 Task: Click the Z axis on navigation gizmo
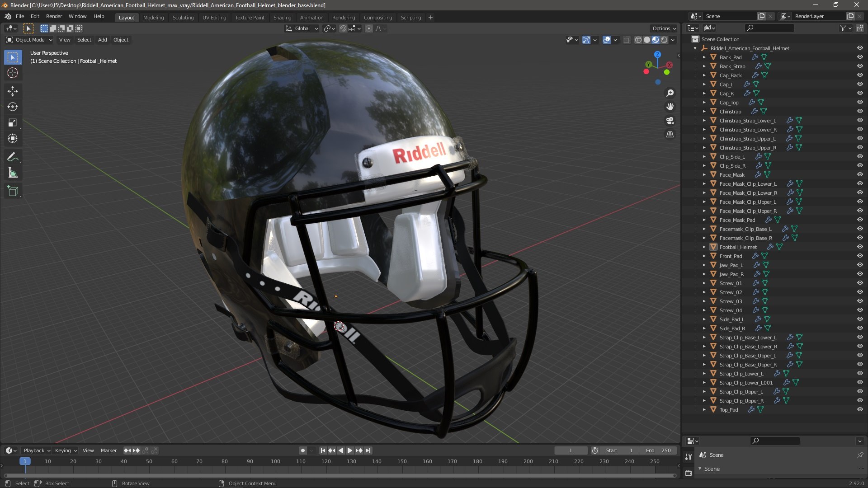coord(658,54)
